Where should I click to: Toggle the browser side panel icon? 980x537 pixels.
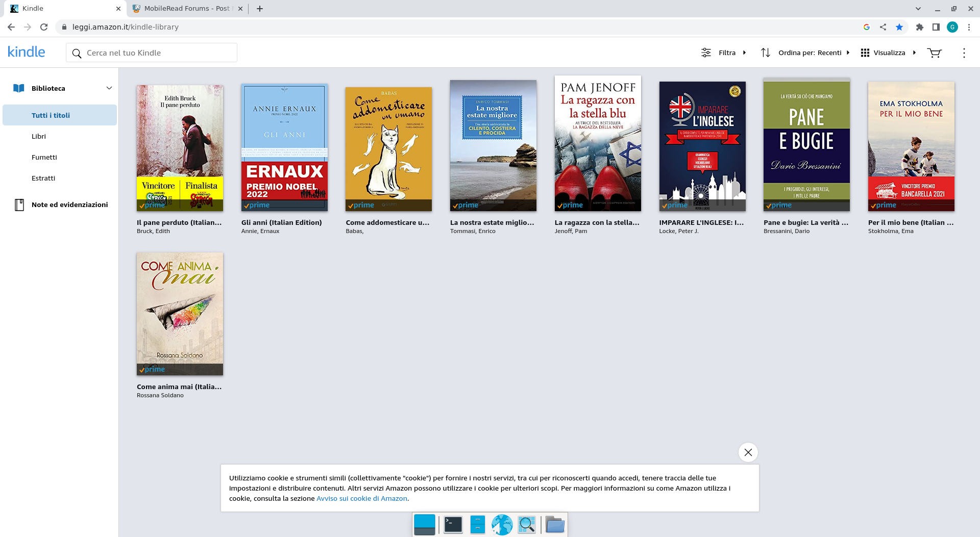click(936, 27)
